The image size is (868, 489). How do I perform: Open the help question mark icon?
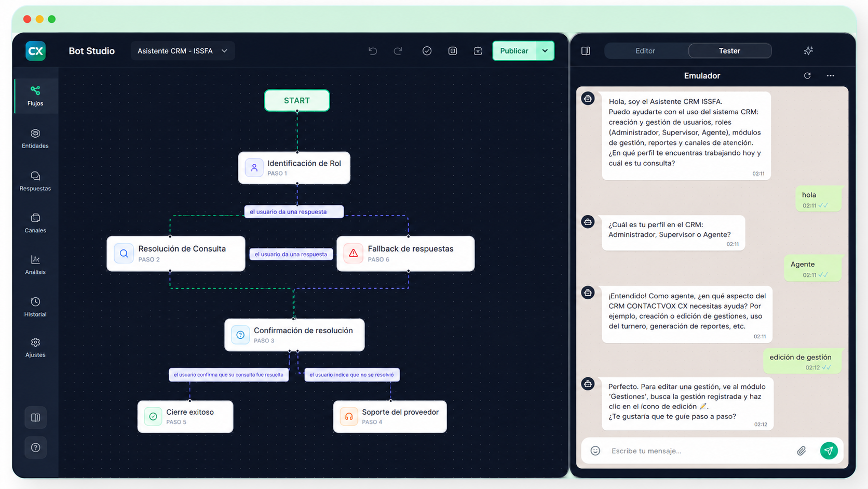point(35,447)
